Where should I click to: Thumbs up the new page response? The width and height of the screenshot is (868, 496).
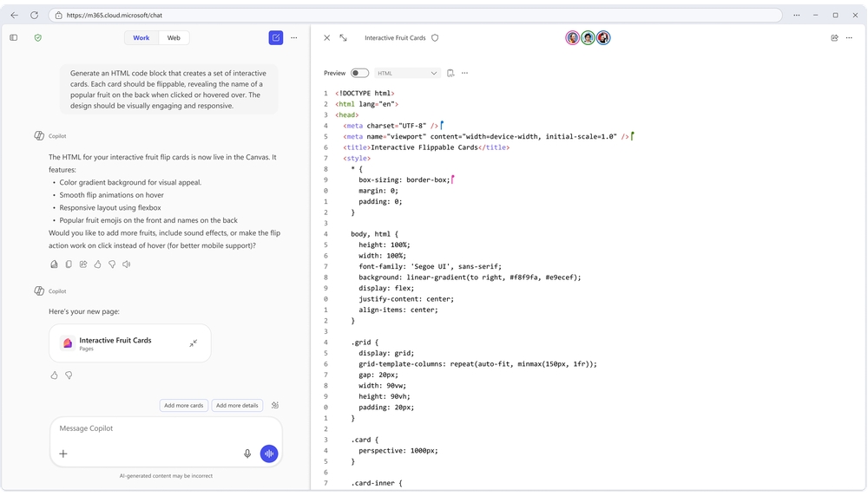click(x=54, y=375)
